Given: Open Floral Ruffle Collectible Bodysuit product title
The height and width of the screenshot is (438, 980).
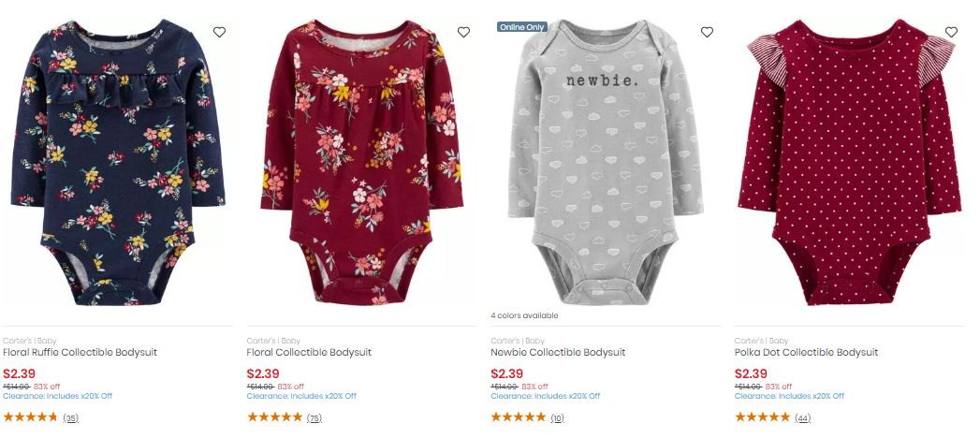Looking at the screenshot, I should [x=80, y=353].
